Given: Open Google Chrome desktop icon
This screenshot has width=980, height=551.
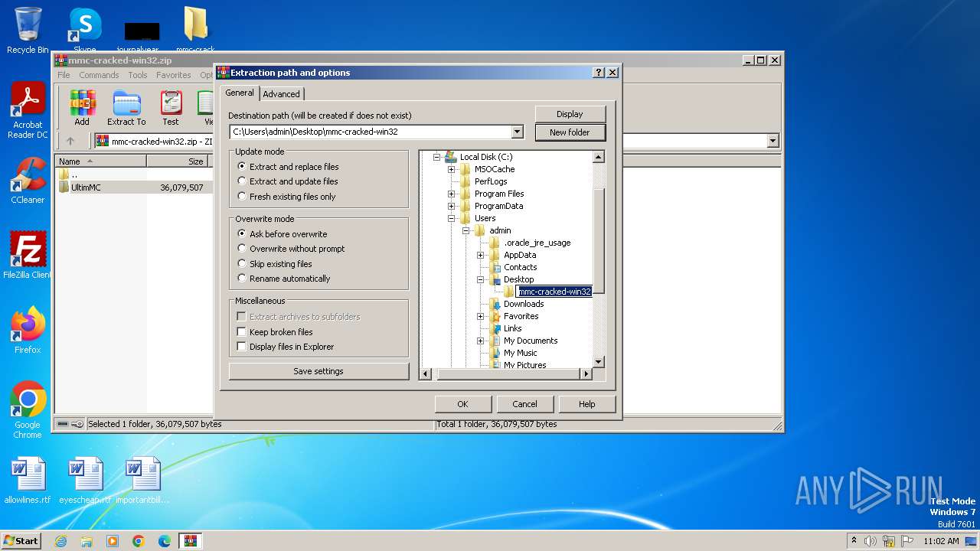Looking at the screenshot, I should (28, 410).
